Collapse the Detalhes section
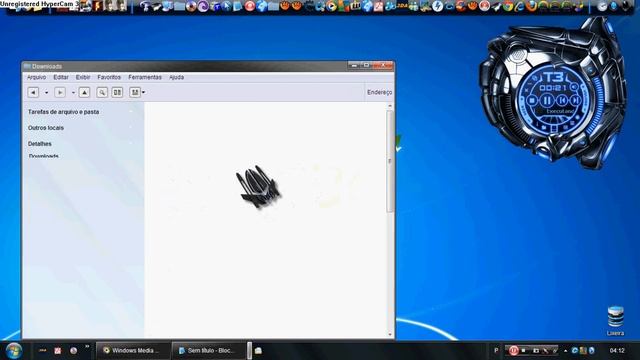Screen dimensions: 640x360 click(40, 144)
